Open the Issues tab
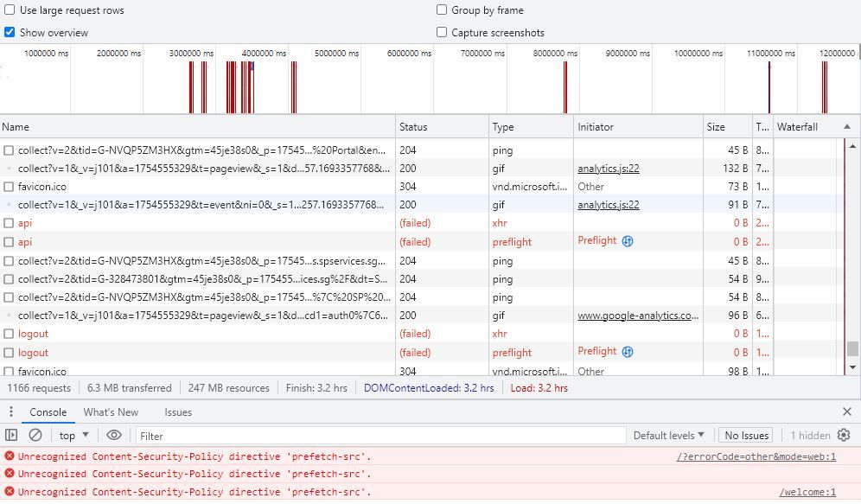Image resolution: width=861 pixels, height=504 pixels. pos(178,412)
